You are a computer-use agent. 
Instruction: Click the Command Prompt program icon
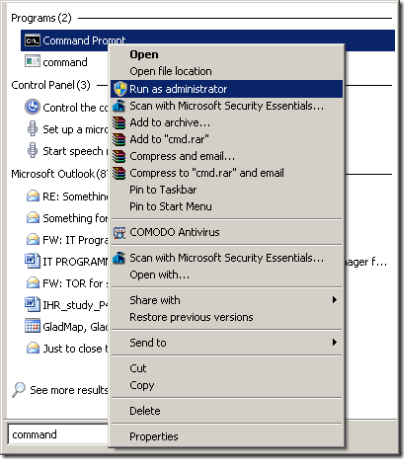(x=32, y=40)
